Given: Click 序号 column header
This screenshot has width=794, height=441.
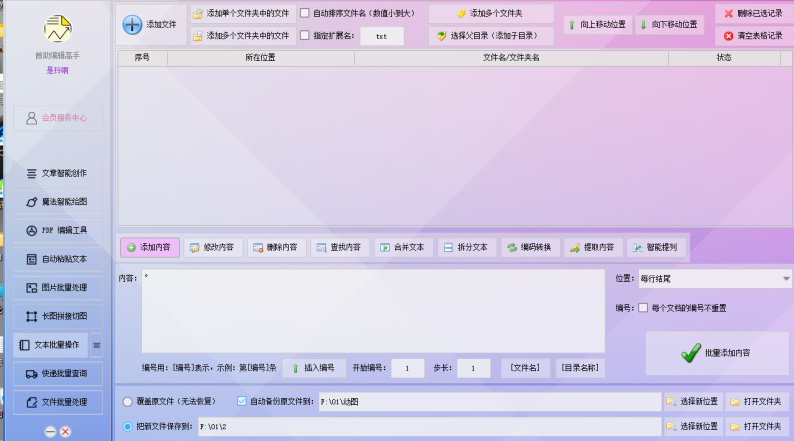Looking at the screenshot, I should pyautogui.click(x=142, y=58).
